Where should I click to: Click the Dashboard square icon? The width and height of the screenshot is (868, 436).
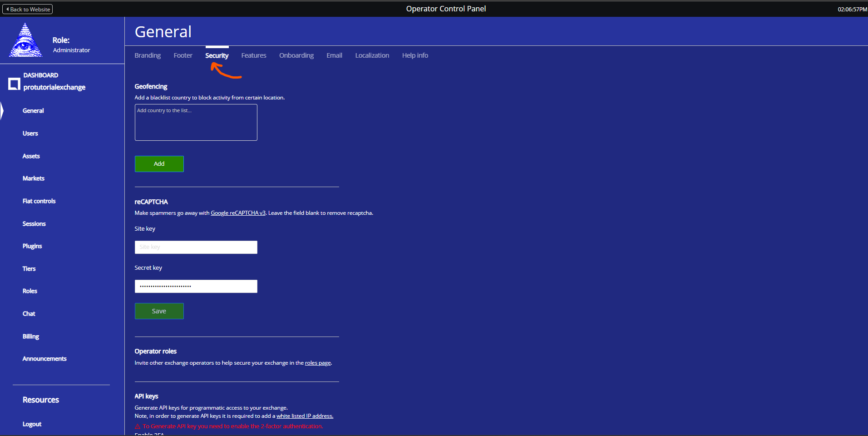tap(14, 84)
